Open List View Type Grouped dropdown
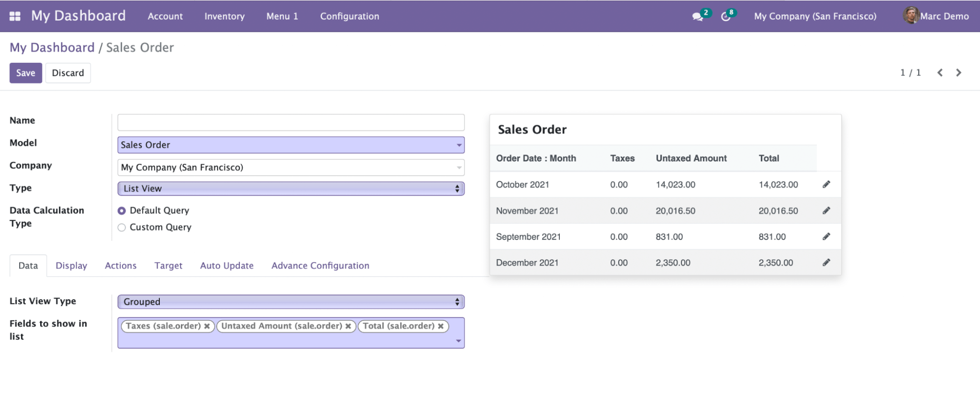Viewport: 980px width, 396px height. [x=291, y=302]
